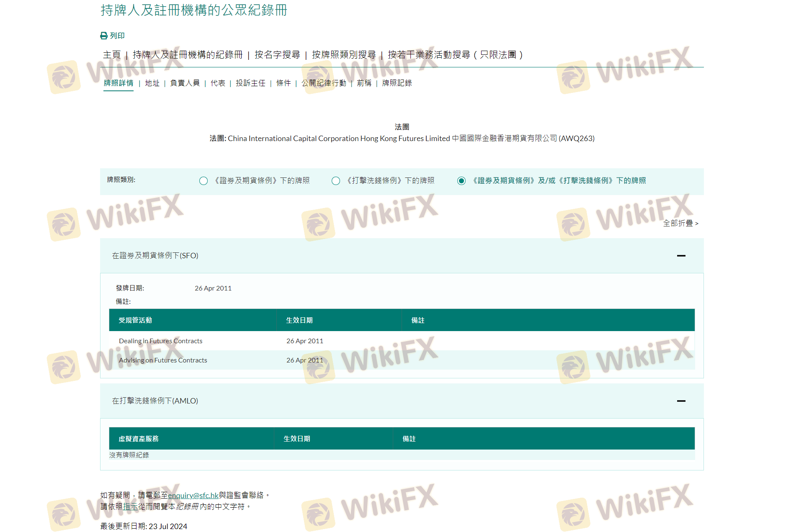This screenshot has width=804, height=532.
Task: Click the 受規管活動 table column header
Action: click(x=135, y=321)
